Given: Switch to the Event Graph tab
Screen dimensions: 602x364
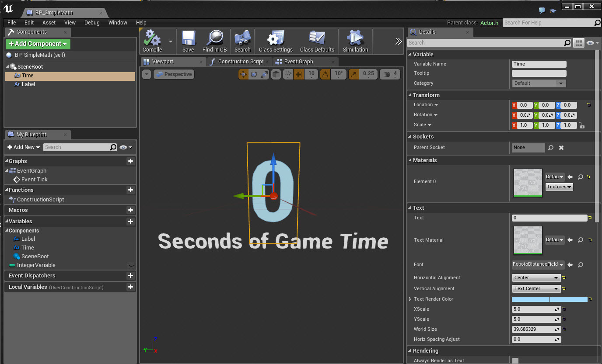Looking at the screenshot, I should (x=299, y=62).
